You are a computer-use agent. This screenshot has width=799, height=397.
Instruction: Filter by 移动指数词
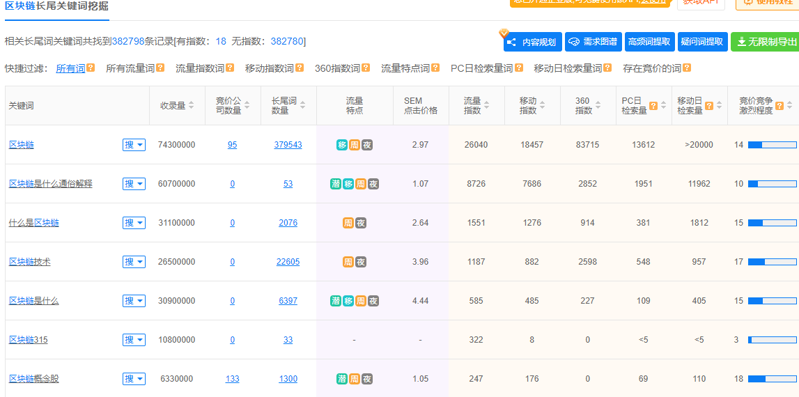point(270,68)
